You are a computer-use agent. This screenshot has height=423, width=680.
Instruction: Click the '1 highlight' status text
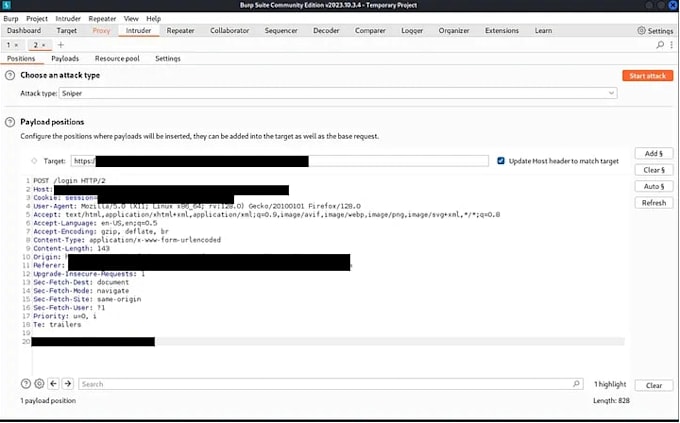point(610,384)
